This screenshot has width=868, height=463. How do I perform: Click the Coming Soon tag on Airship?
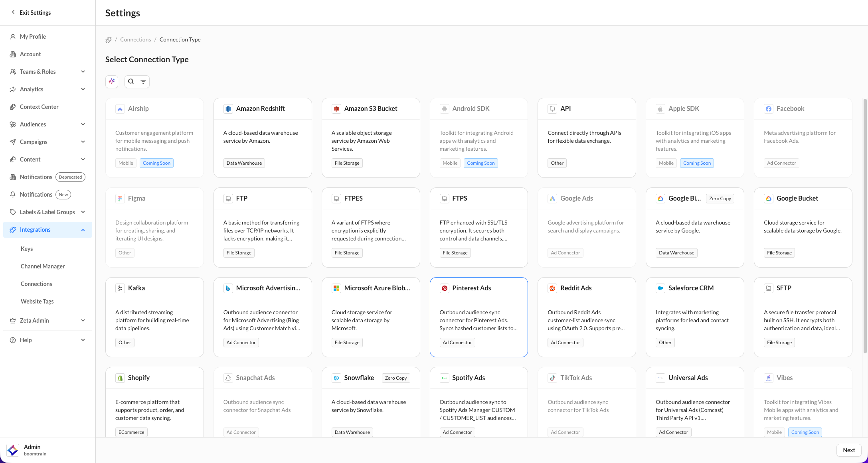(x=156, y=163)
